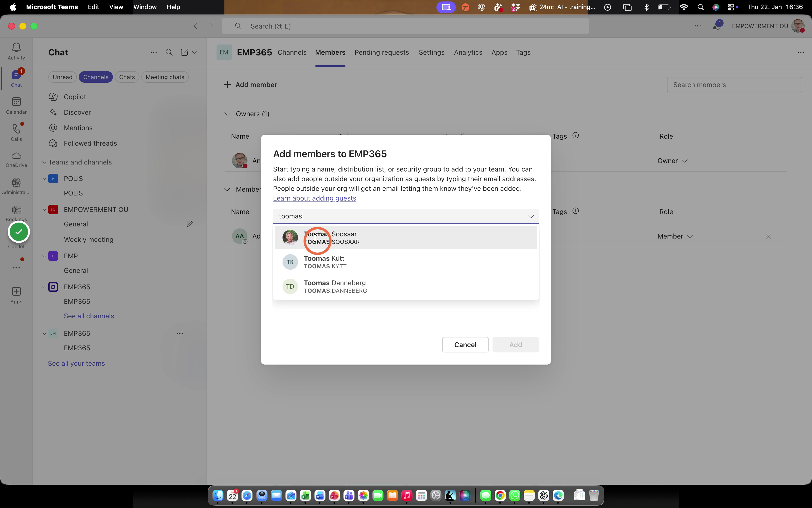Click the Cancel button in dialog
Image resolution: width=812 pixels, height=508 pixels.
point(465,345)
